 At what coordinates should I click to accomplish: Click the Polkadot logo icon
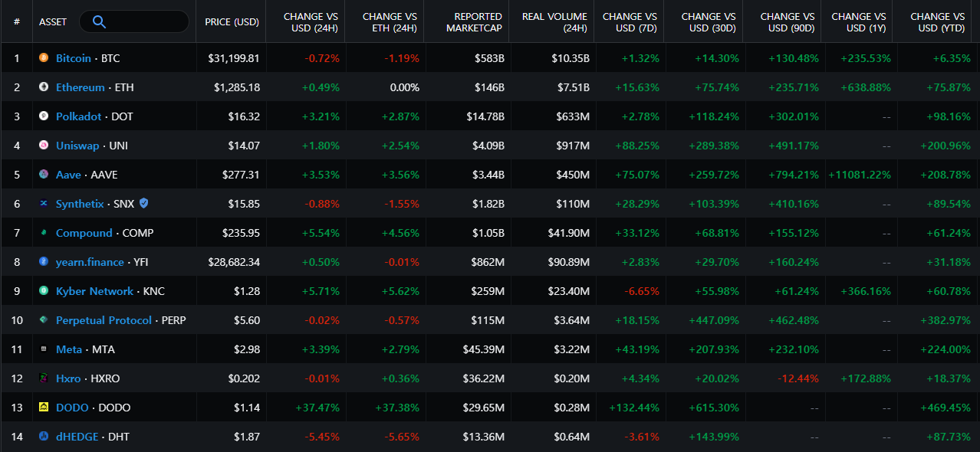tap(44, 116)
